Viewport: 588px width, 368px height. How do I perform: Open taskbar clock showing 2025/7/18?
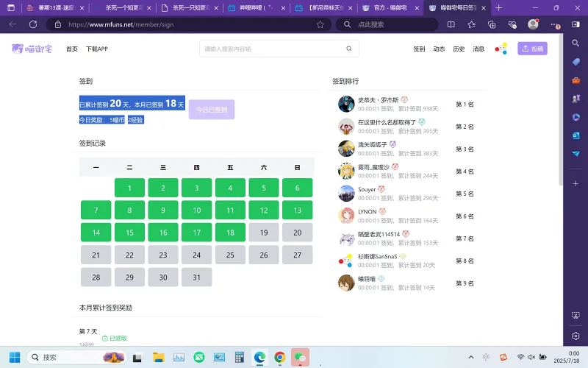click(567, 357)
